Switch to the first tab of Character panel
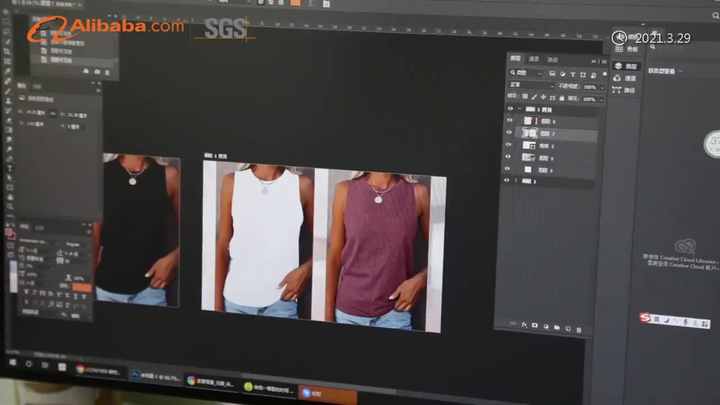Viewport: 720px width, 405px height. [24, 227]
